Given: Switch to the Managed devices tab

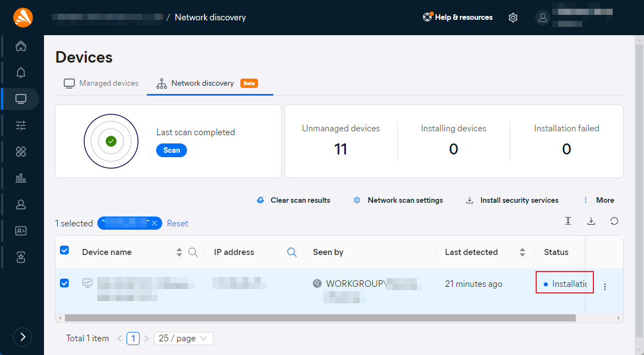Looking at the screenshot, I should point(101,84).
